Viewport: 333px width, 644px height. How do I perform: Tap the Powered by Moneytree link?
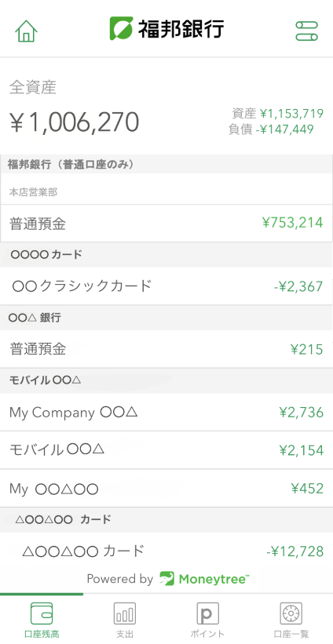(x=168, y=579)
